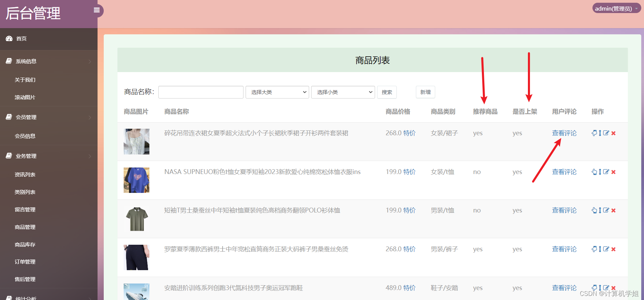Click the 商品价格 column header
Viewport: 644px width, 300px height.
[398, 112]
